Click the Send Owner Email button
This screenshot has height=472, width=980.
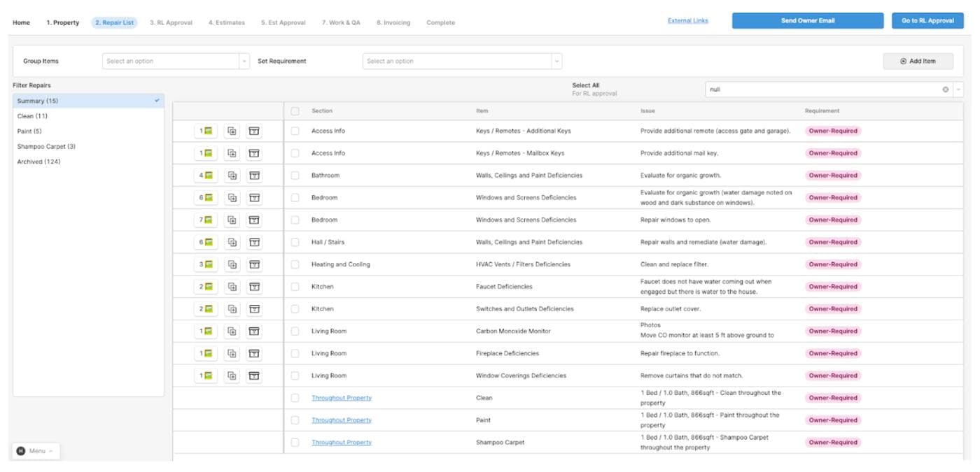tap(808, 21)
